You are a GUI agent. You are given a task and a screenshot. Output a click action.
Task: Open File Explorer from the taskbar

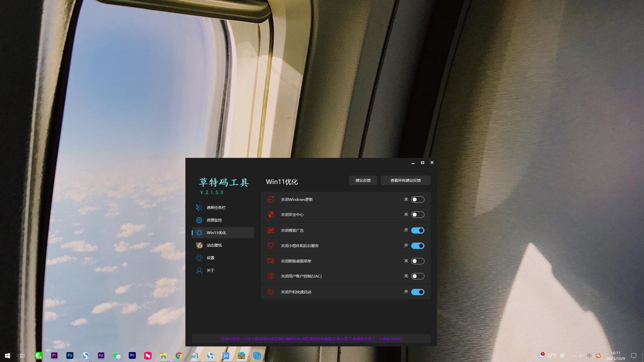point(163,355)
